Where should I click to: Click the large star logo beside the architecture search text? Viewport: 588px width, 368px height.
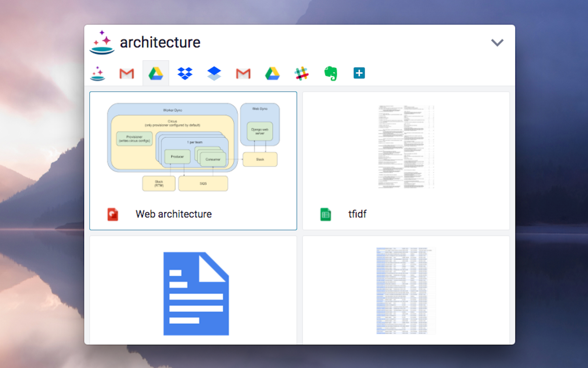click(x=102, y=42)
